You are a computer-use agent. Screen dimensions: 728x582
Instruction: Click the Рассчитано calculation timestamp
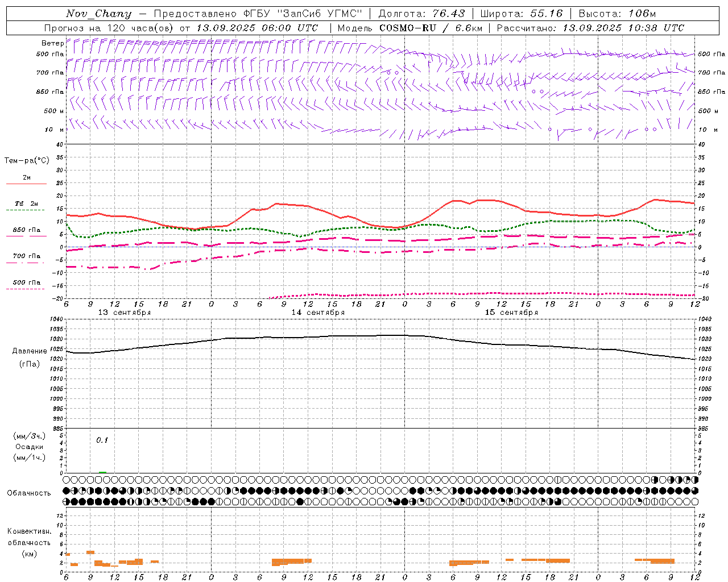[590, 28]
